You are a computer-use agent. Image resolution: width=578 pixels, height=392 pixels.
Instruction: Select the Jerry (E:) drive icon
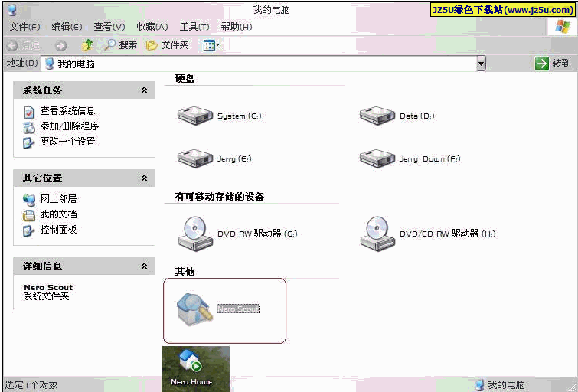point(195,158)
